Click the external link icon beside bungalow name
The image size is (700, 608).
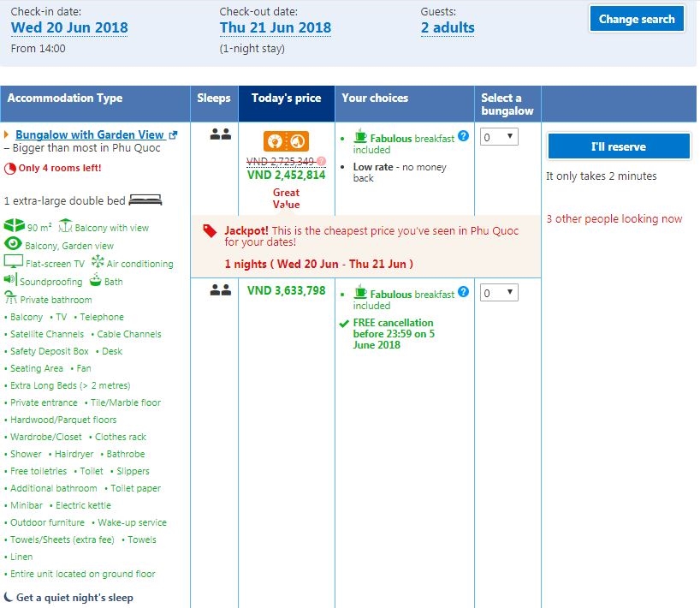coord(174,135)
